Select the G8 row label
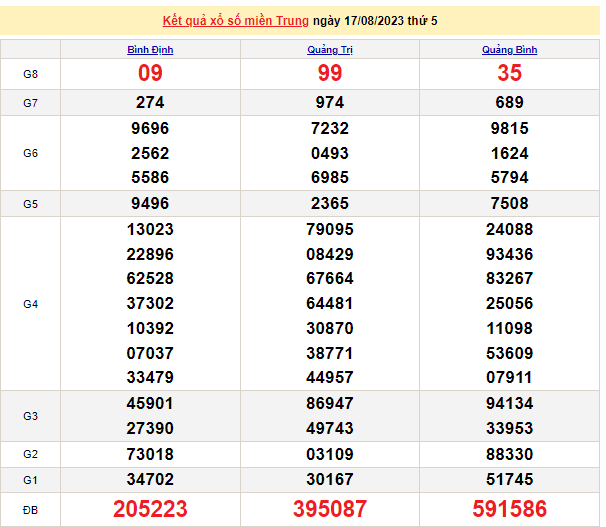Screen dimensions: 606x527 [x=30, y=74]
